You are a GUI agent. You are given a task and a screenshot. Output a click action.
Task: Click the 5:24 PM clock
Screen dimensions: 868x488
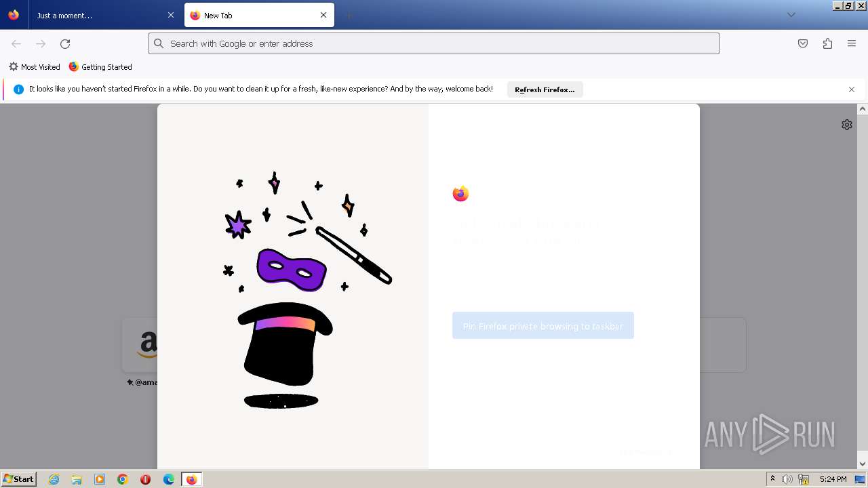click(x=833, y=479)
